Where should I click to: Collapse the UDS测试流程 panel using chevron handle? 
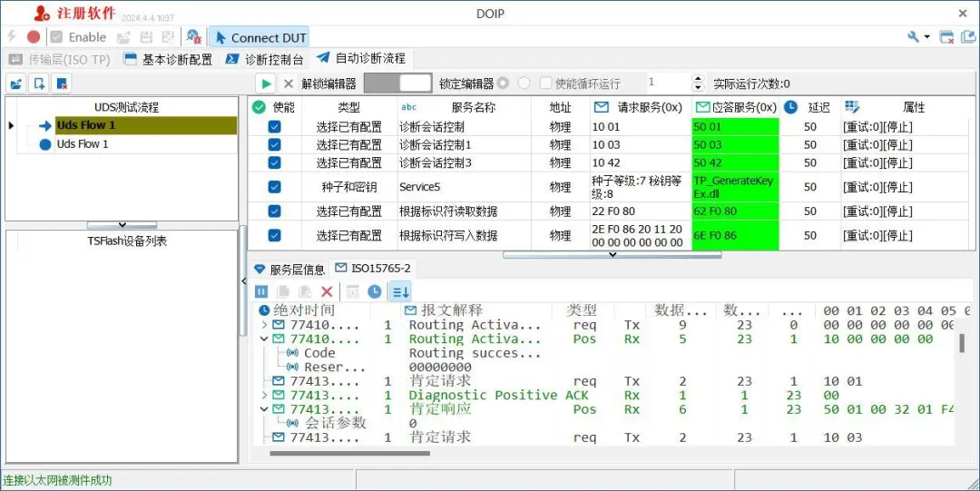(122, 224)
